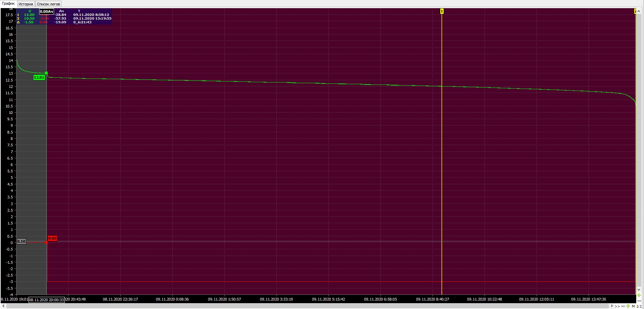Screen dimensions: 644x309
Task: Click time axis label 09.11.2020 10:22:48
Action: tap(485, 299)
